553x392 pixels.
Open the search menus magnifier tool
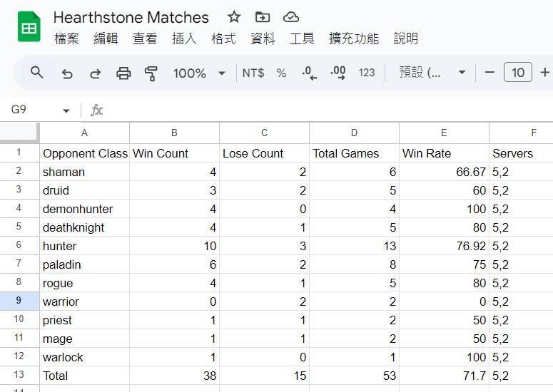(x=37, y=73)
